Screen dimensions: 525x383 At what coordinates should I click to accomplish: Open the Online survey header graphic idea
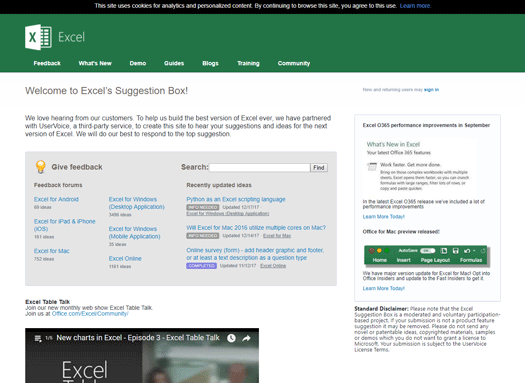point(255,254)
